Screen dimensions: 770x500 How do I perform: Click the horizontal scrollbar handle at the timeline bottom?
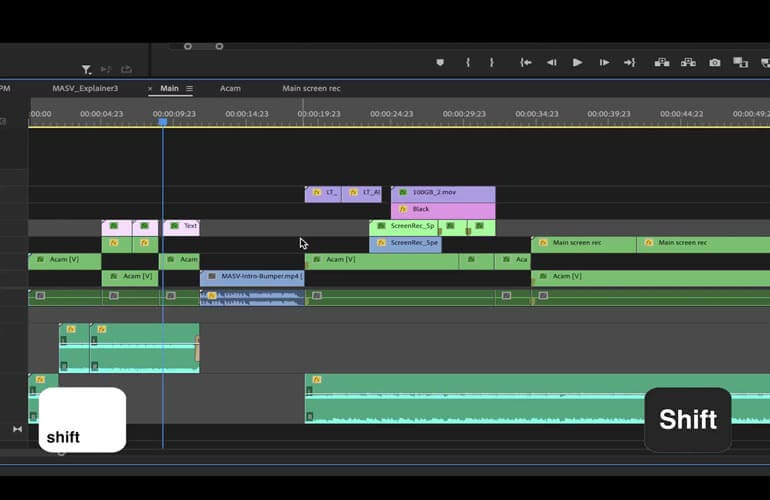coord(61,453)
